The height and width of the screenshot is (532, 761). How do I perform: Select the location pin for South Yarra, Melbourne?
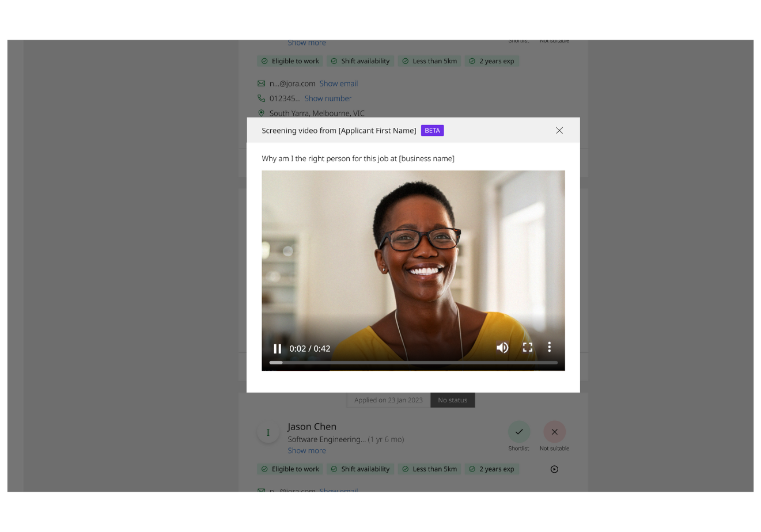261,113
